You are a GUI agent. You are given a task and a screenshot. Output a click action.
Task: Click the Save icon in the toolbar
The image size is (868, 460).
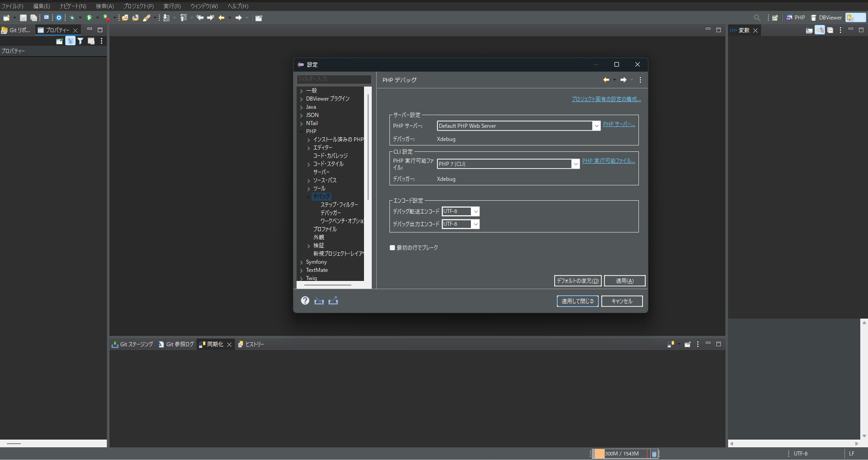pyautogui.click(x=23, y=18)
